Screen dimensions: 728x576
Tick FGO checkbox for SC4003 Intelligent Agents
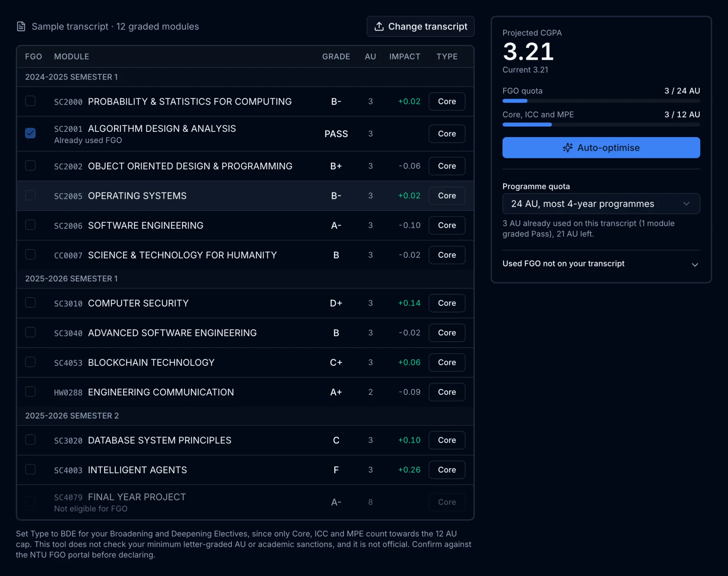(30, 469)
